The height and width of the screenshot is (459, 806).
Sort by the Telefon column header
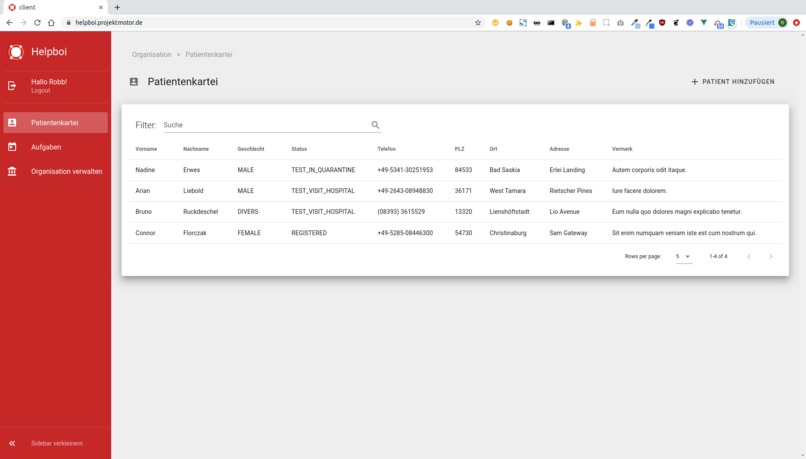coord(387,149)
